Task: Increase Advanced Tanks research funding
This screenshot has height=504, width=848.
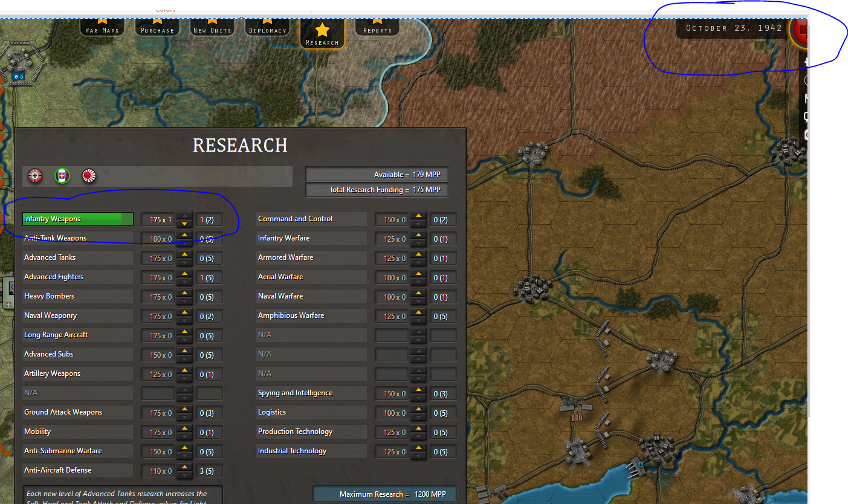Action: coord(185,254)
